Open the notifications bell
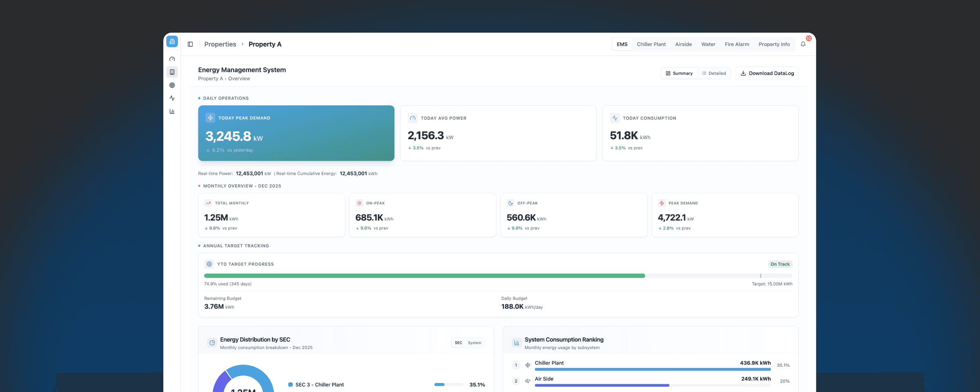980x392 pixels. point(803,44)
